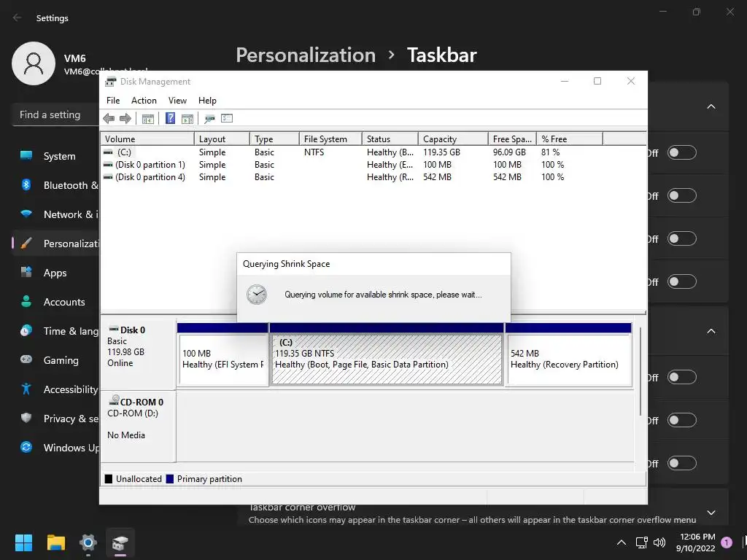Select the 542 MB Recovery Partition block
747x560 pixels.
(569, 354)
